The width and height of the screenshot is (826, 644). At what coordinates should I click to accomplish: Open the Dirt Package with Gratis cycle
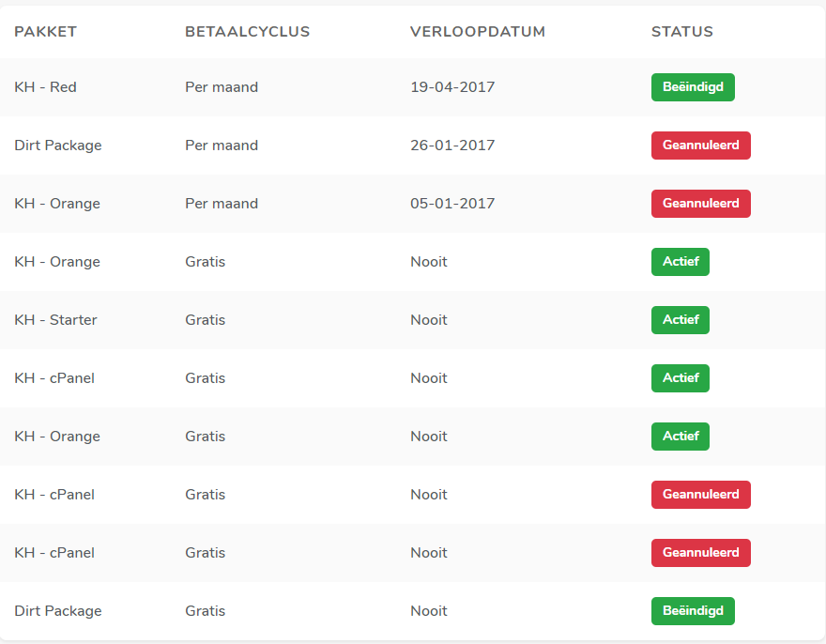[x=57, y=611]
